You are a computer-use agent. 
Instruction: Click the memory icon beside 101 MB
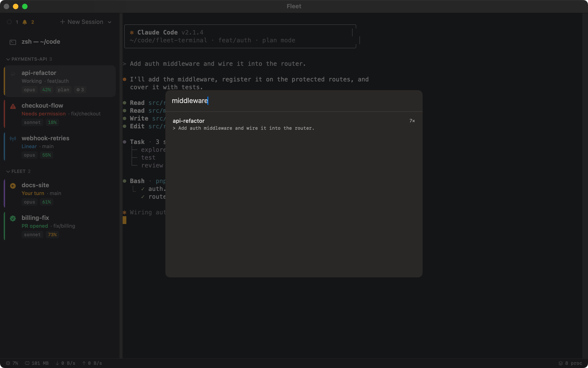(x=27, y=363)
